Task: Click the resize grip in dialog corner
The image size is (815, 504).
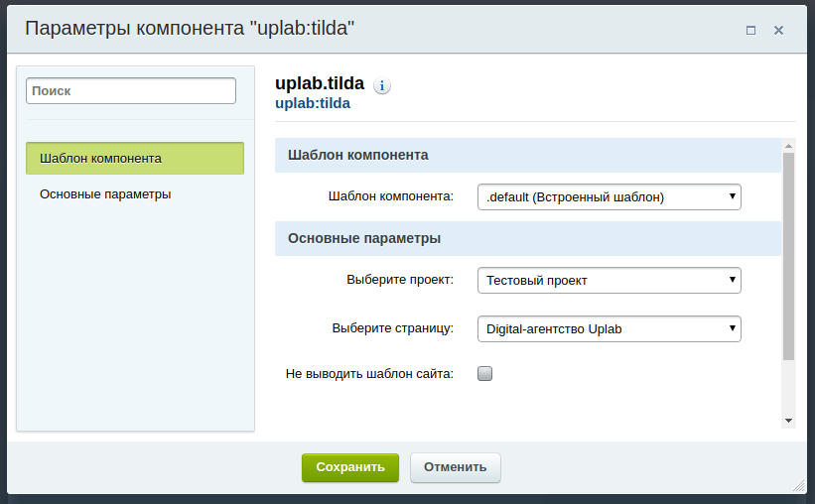Action: pos(799,486)
